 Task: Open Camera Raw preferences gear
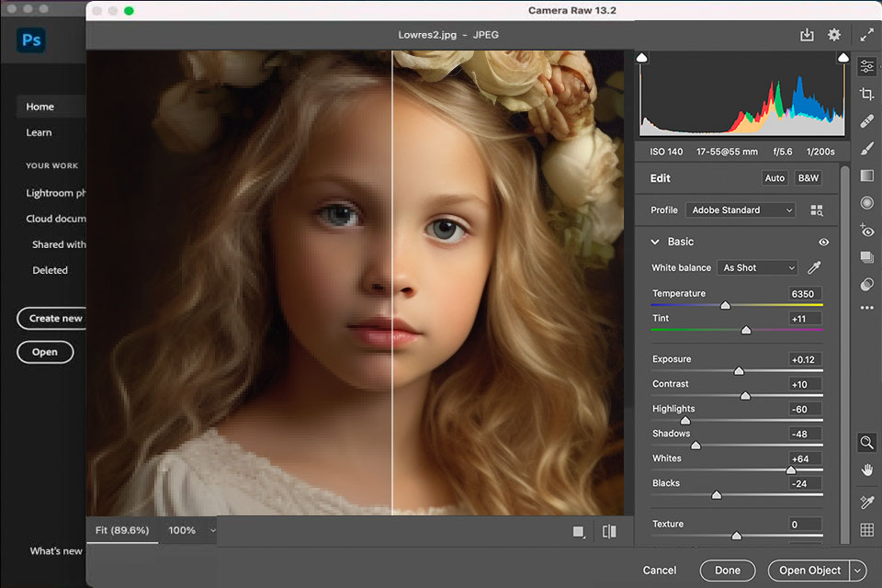(x=834, y=35)
